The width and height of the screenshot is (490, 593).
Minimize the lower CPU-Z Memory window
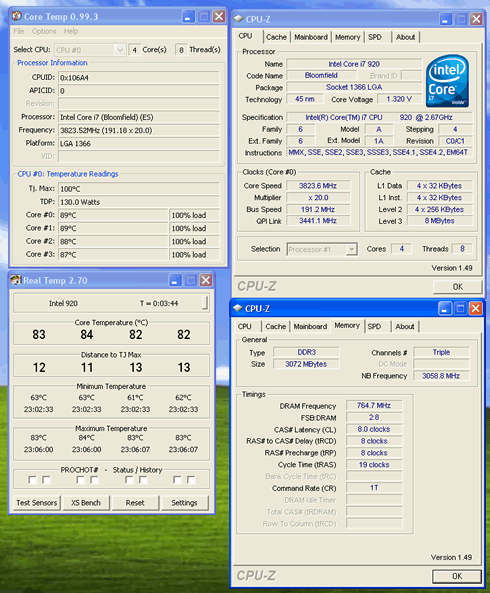point(445,309)
